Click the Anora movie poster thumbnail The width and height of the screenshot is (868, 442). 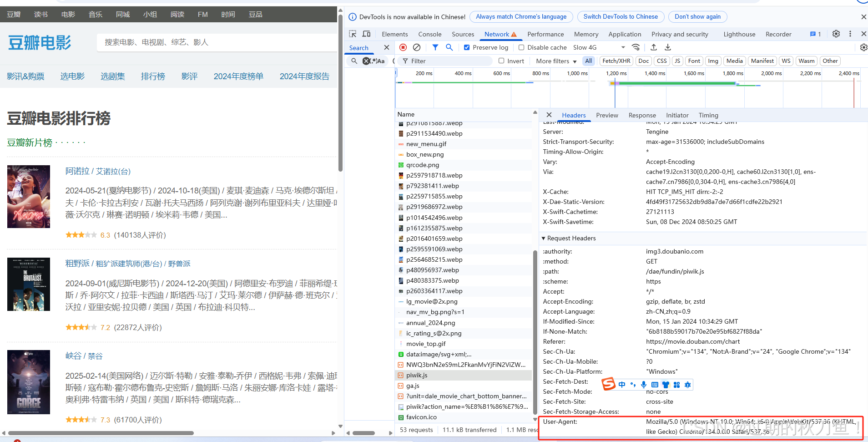pyautogui.click(x=29, y=197)
